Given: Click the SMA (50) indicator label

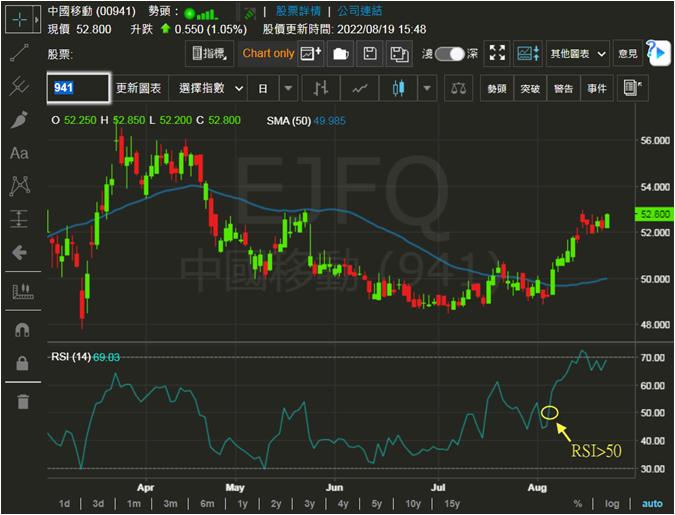Looking at the screenshot, I should pyautogui.click(x=288, y=121).
